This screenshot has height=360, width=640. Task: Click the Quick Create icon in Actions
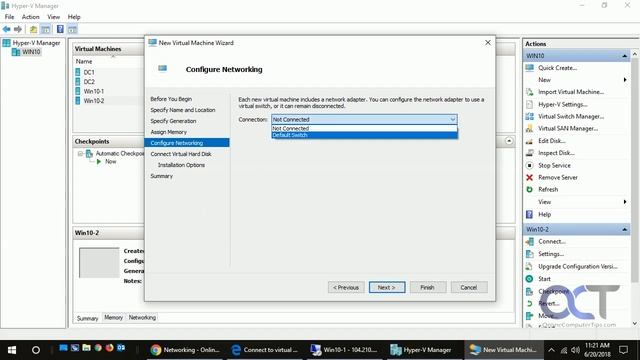pyautogui.click(x=529, y=68)
